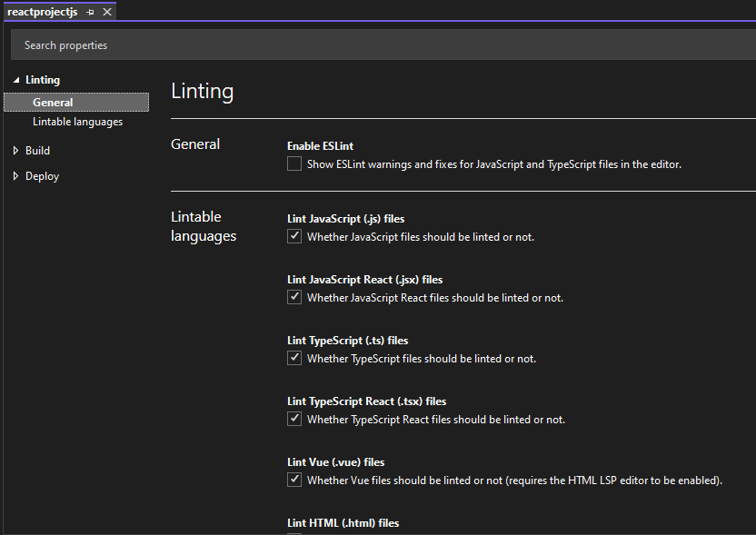Enable the ESLint checkbox
The width and height of the screenshot is (756, 535).
click(x=293, y=163)
